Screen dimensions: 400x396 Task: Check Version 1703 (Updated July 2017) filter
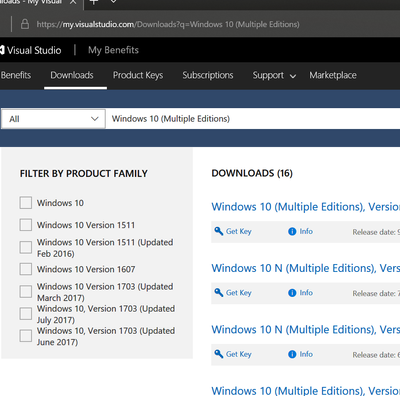26,314
